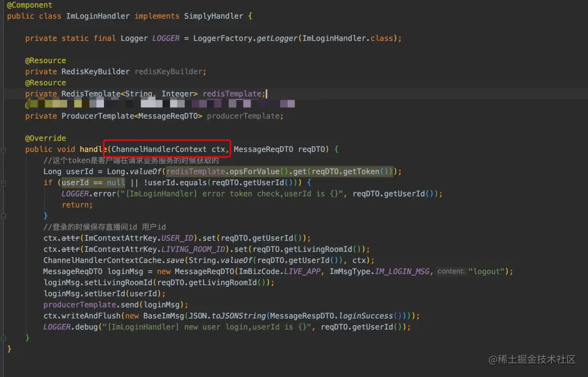Screen dimensions: 588x377
Task: Click the getLogger method call
Action: (277, 38)
